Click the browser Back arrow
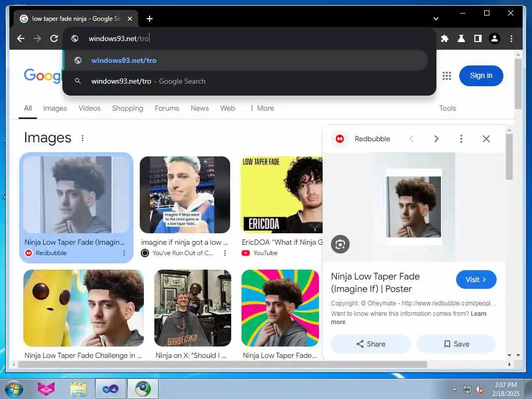The width and height of the screenshot is (532, 399). (21, 38)
